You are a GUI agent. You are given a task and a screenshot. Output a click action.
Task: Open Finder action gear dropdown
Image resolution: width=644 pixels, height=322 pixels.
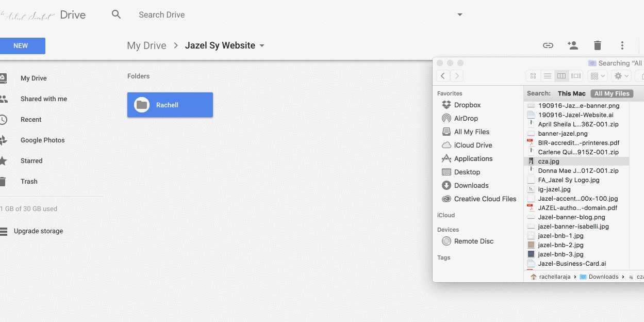click(621, 76)
